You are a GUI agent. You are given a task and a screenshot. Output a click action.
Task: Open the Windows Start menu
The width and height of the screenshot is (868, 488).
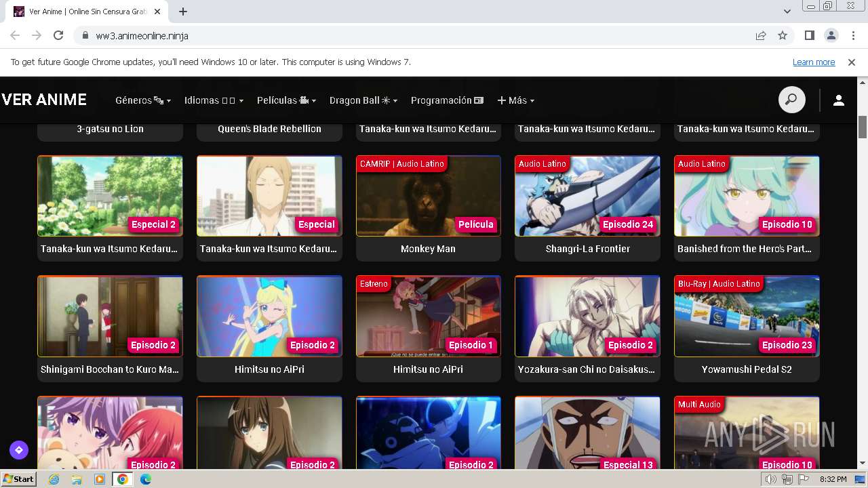19,479
